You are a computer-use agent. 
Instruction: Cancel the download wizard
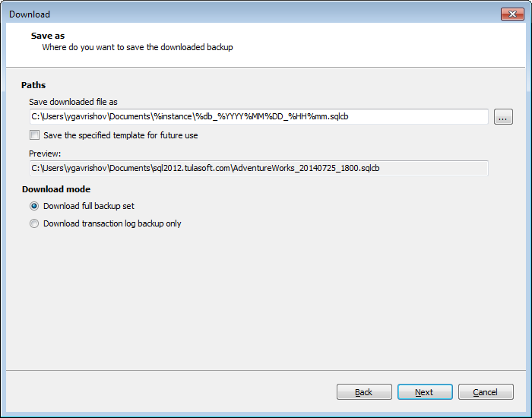(486, 392)
